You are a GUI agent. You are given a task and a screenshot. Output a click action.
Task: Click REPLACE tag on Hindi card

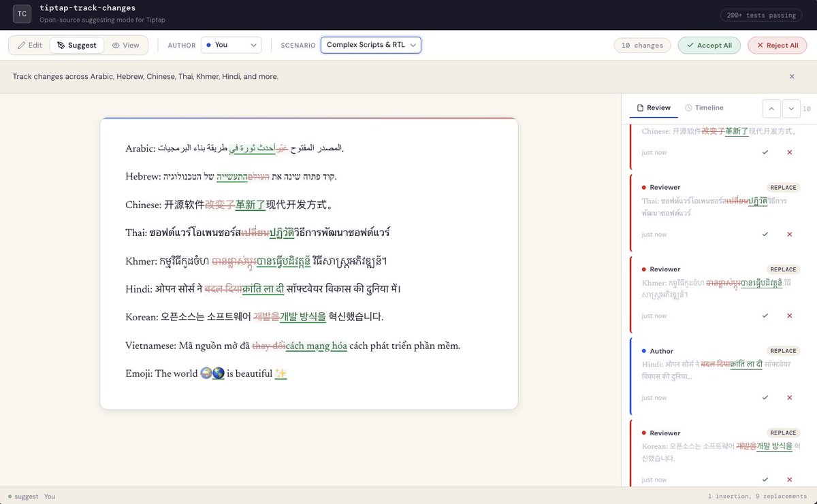(783, 351)
